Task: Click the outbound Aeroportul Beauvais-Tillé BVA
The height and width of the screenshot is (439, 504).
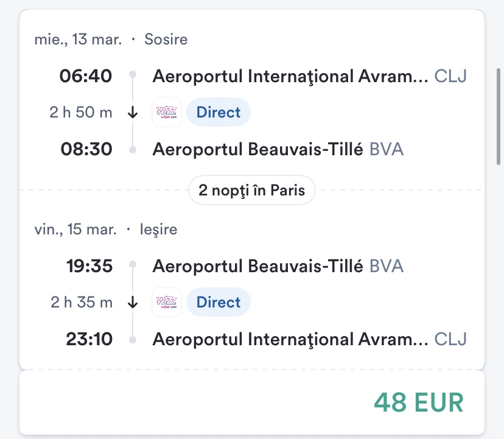Action: (277, 149)
